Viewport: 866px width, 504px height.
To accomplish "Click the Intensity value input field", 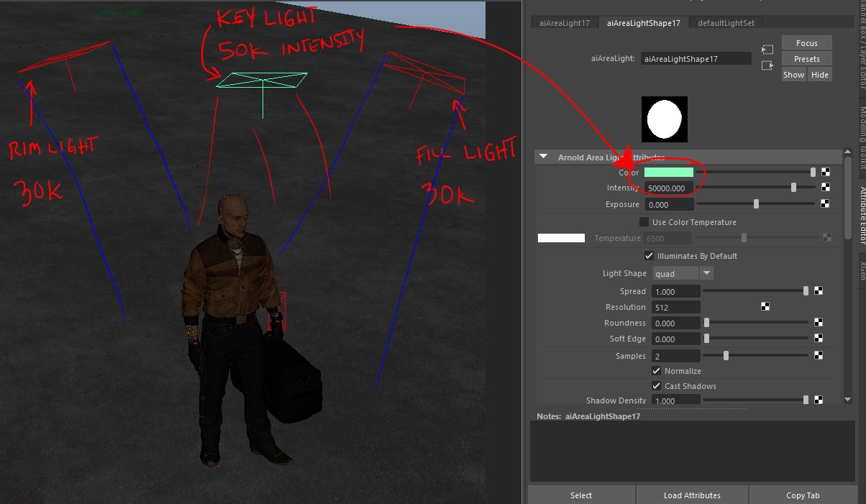I will click(x=668, y=188).
